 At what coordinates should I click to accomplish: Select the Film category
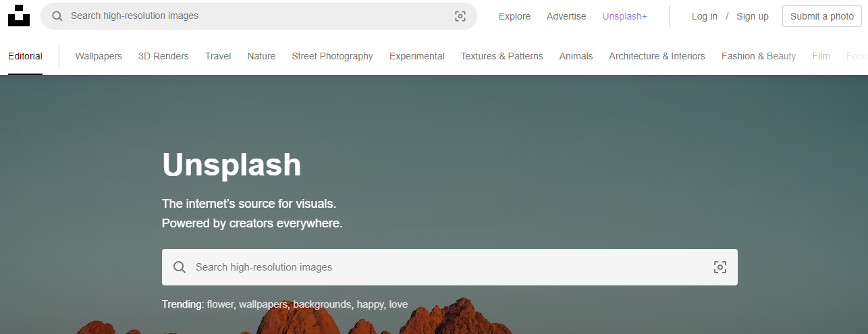pos(821,56)
